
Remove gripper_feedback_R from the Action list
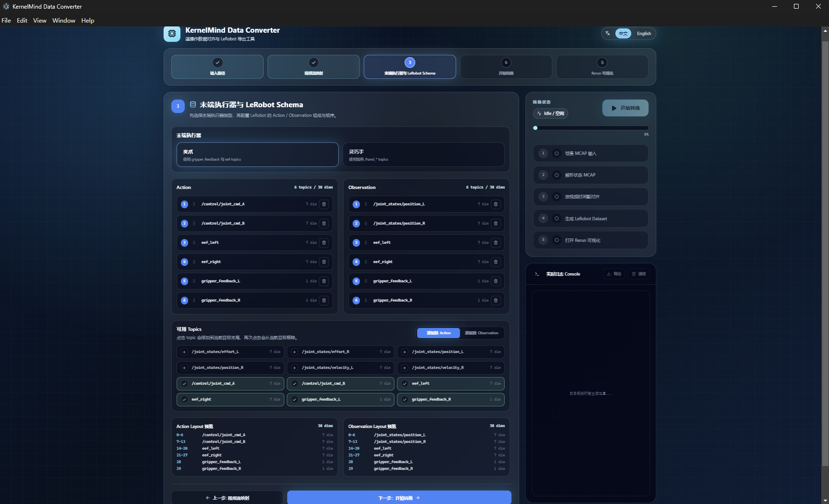[x=324, y=300]
